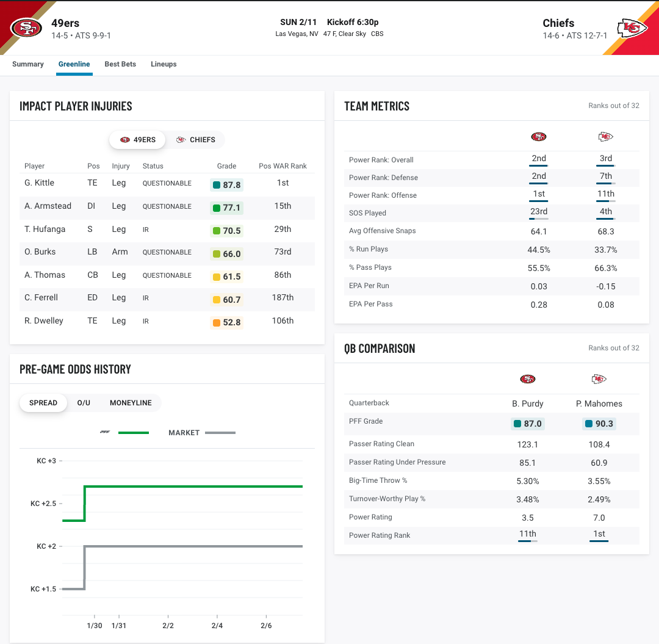659x644 pixels.
Task: Click the 'Kickoff 6:30p' text in header
Action: (x=353, y=22)
